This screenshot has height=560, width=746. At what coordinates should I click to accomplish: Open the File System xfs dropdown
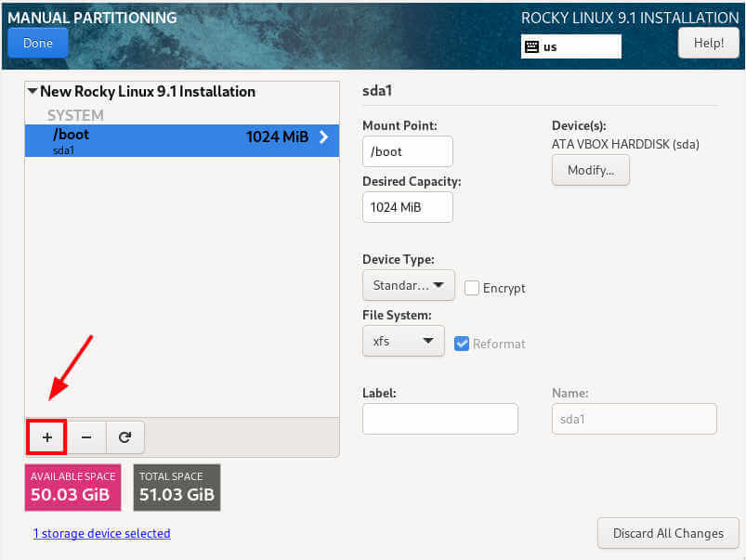pyautogui.click(x=403, y=341)
